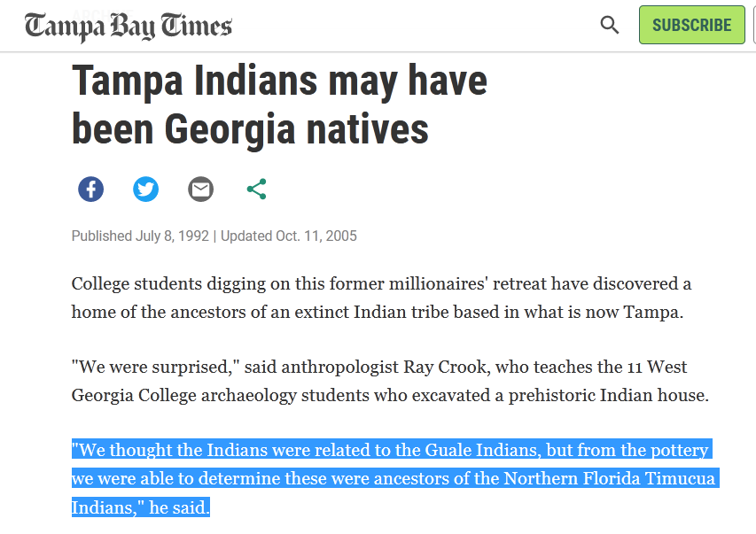The width and height of the screenshot is (756, 534).
Task: Open the green share options icon
Action: pos(256,190)
